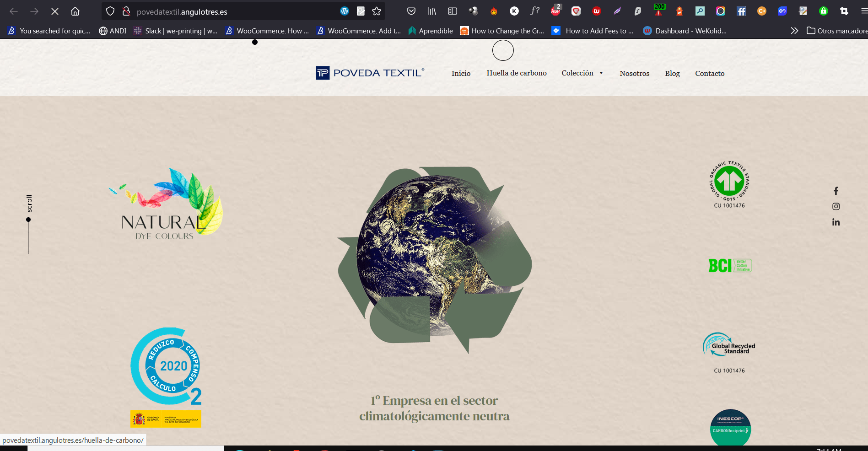Open the Huella de carbono page
This screenshot has width=868, height=451.
[x=517, y=73]
